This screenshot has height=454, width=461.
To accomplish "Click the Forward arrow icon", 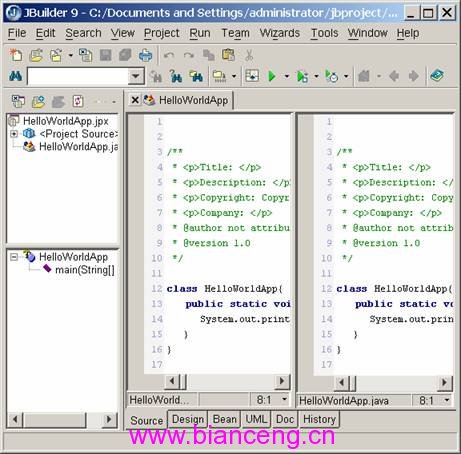I will coord(414,76).
